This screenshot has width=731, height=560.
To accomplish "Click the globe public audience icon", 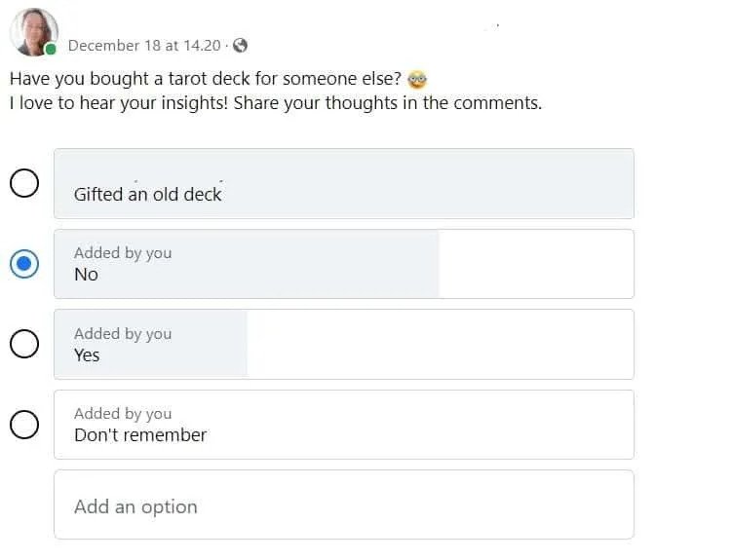I will tap(241, 45).
